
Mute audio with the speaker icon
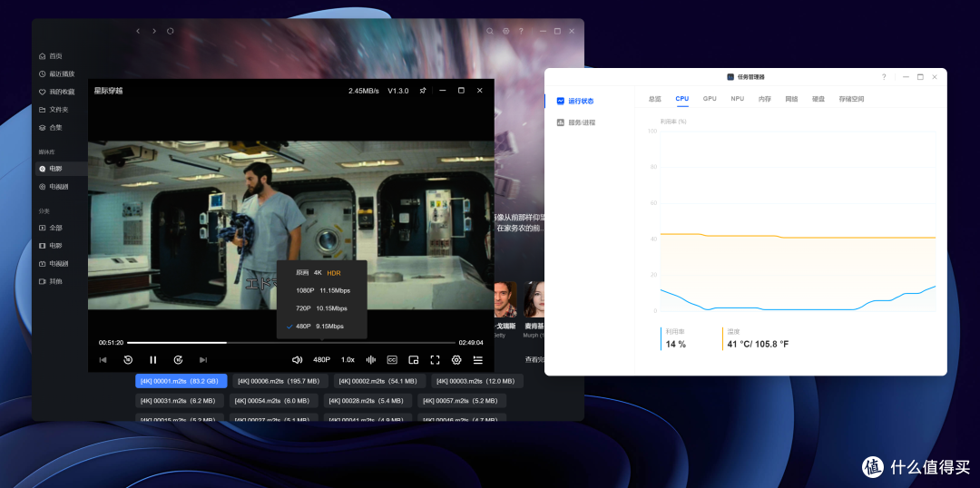click(297, 360)
